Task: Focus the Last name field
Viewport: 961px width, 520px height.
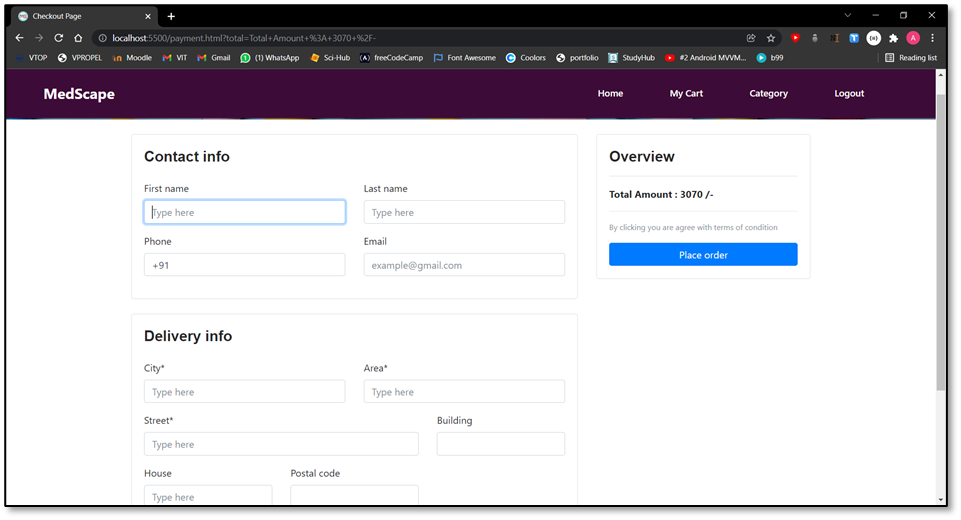Action: tap(464, 212)
